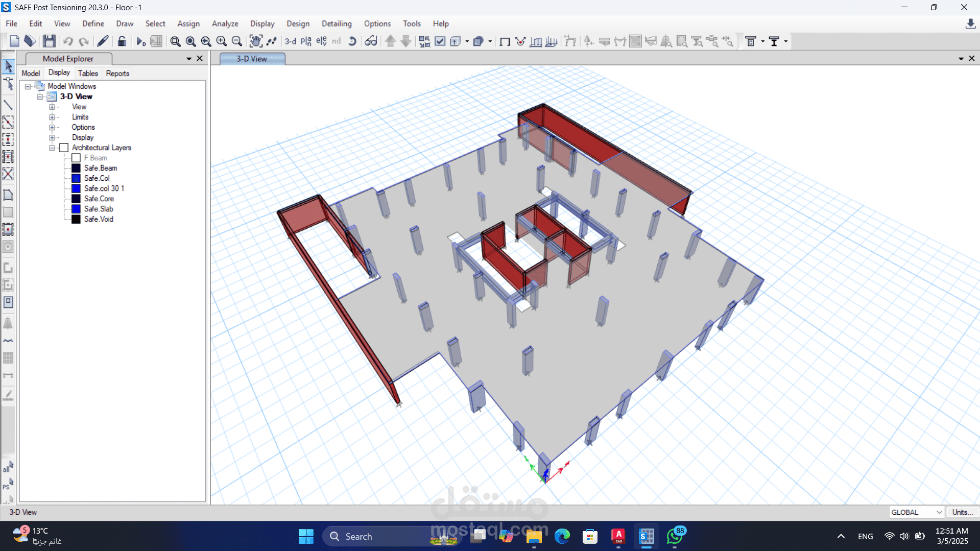Viewport: 980px width, 551px height.
Task: Click the Windows Start button
Action: click(306, 536)
